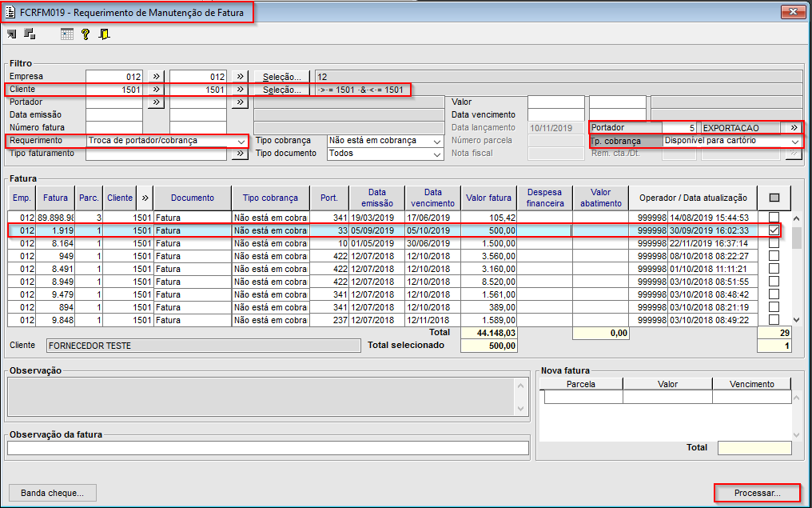Click first Data emissão filter field

114,114
